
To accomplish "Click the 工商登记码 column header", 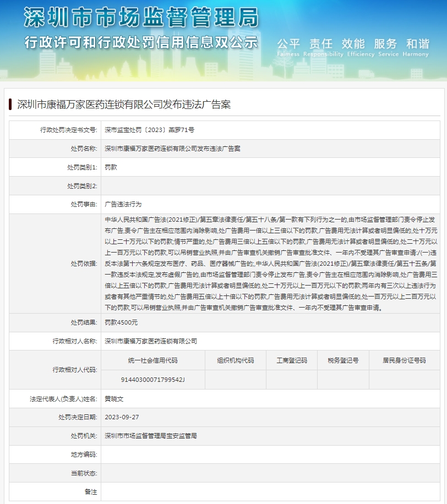I will coord(292,360).
